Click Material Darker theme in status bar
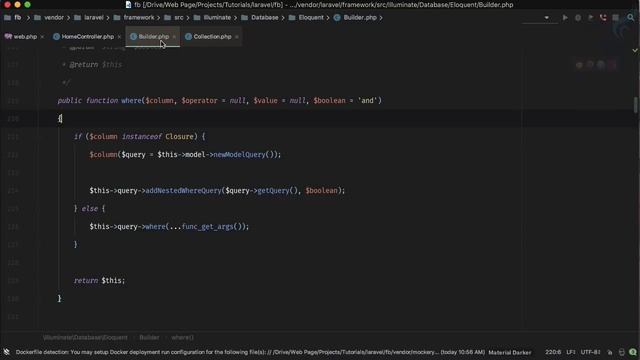Screen dimensions: 640x360 click(x=510, y=352)
